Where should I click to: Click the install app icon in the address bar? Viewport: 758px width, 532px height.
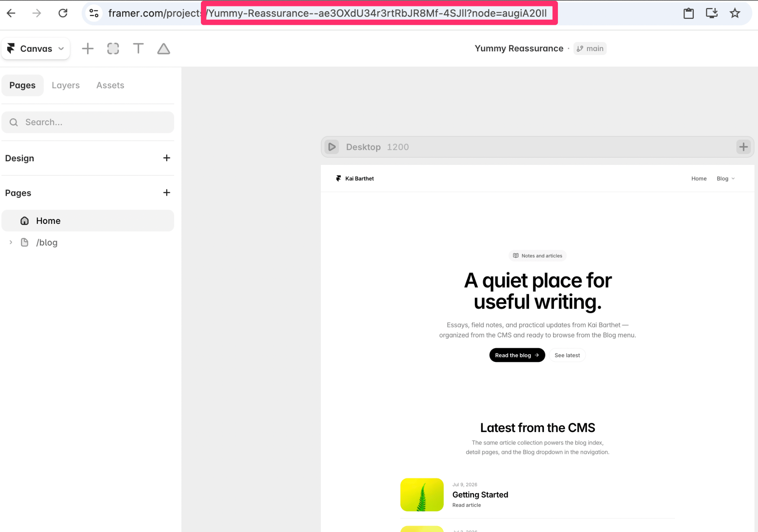[x=712, y=13]
